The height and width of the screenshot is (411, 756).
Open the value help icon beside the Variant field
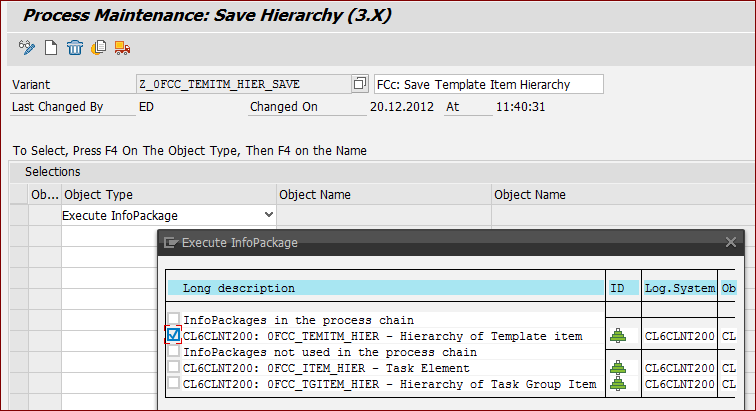click(x=359, y=84)
